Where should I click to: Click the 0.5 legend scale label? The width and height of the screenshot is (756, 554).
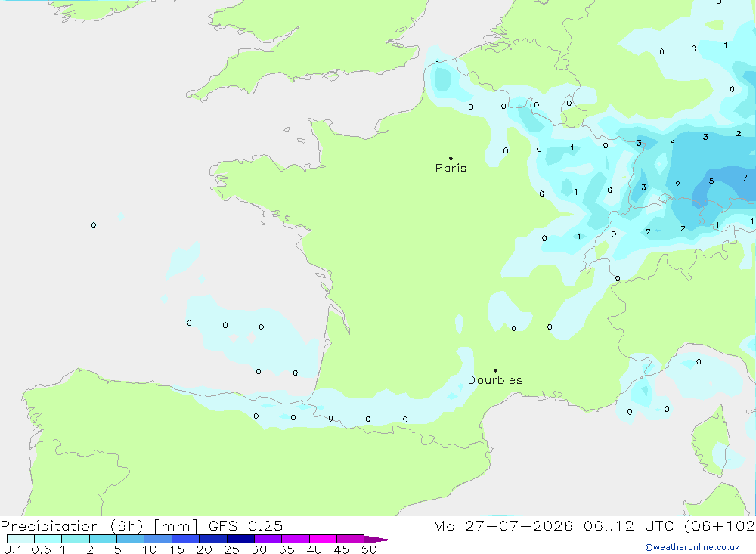41,549
